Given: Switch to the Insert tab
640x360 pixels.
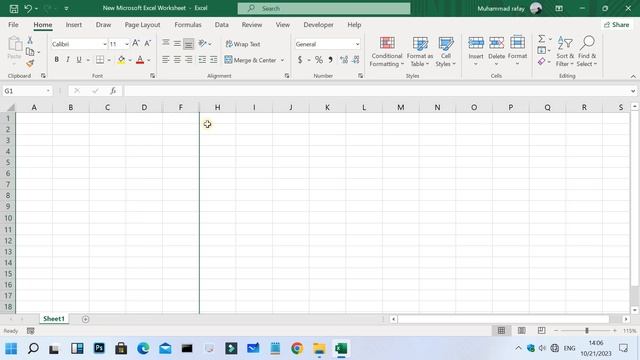Looking at the screenshot, I should point(73,25).
